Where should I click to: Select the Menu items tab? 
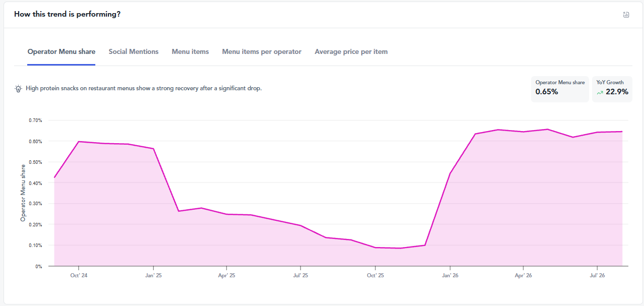click(x=190, y=51)
